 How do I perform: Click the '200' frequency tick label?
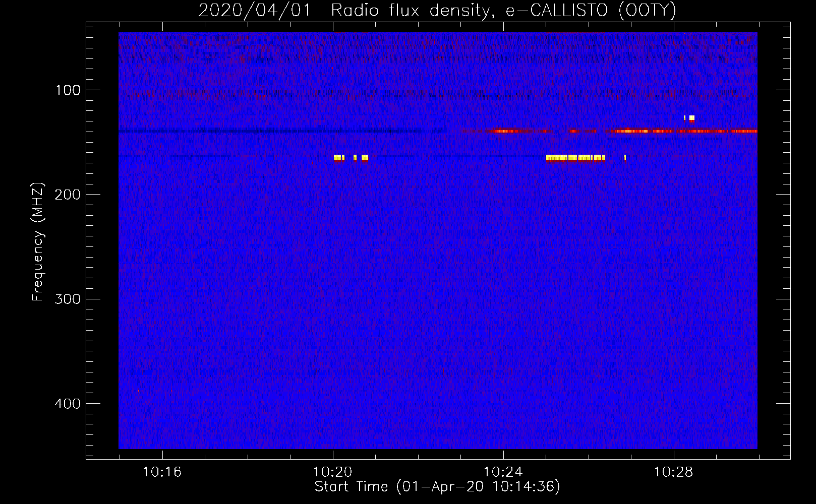pos(68,195)
